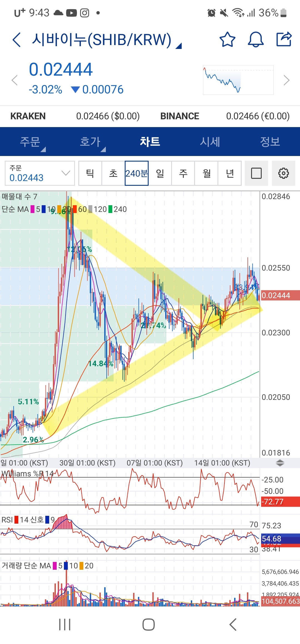Go to previous coin with left chevron

[x=14, y=80]
